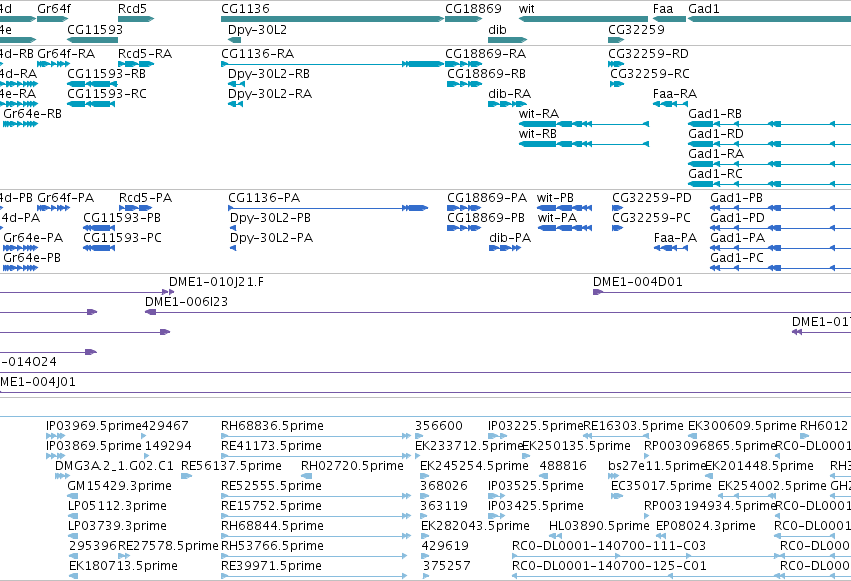Click EST RH02720.5prime label
This screenshot has width=851, height=581.
point(352,466)
